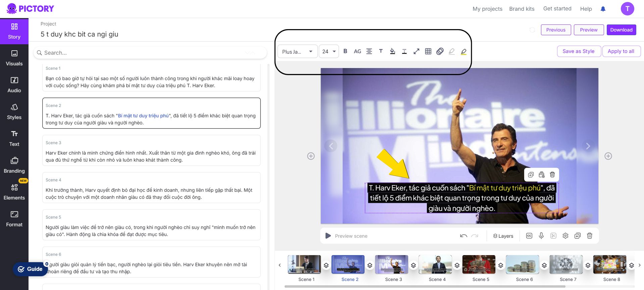Viewport: 644px width, 290px height.
Task: Redo the last action
Action: pos(475,236)
